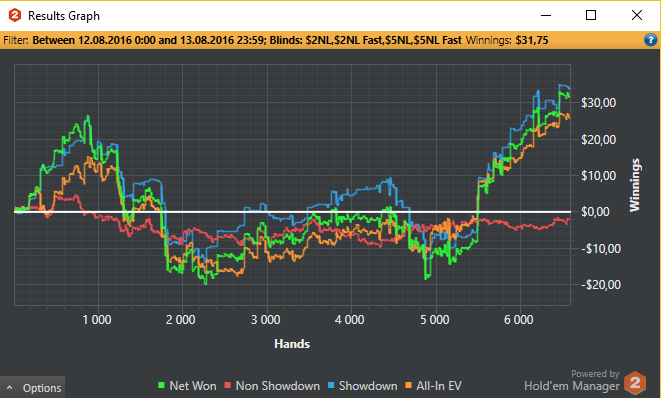Click the Powered by text

coord(595,374)
